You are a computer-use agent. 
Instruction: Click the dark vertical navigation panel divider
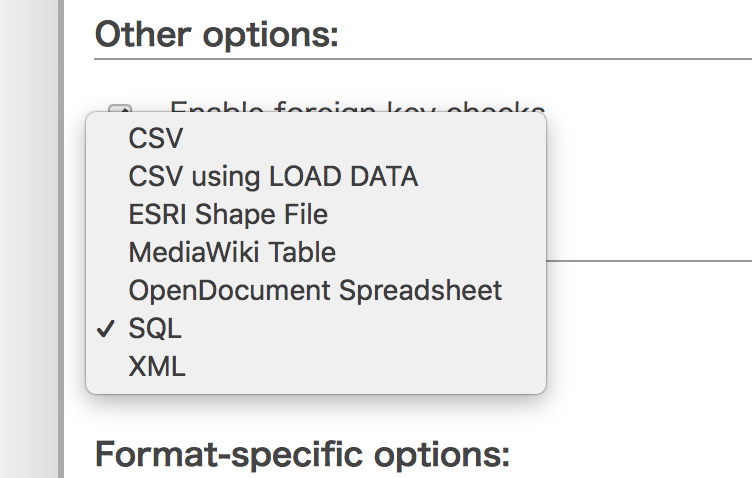[61, 239]
